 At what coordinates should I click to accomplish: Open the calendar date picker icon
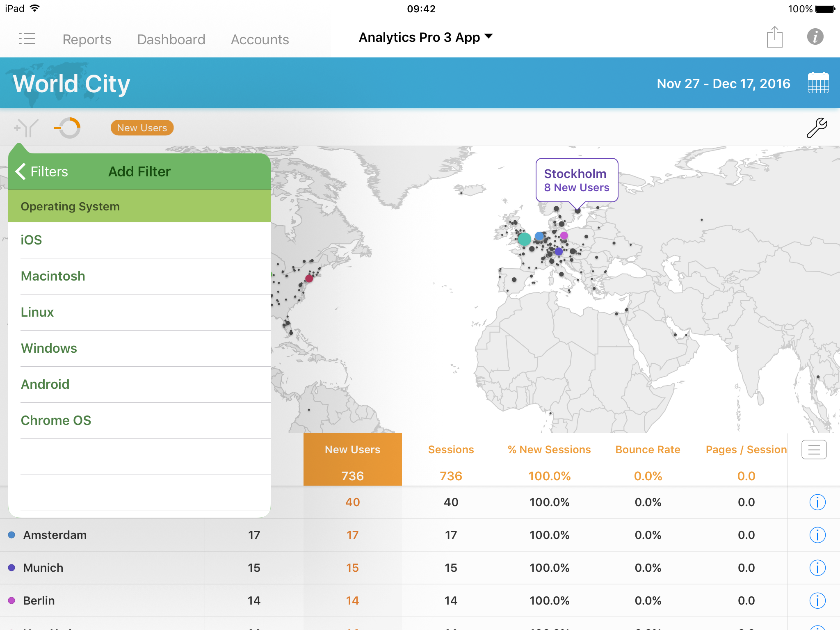(x=818, y=83)
